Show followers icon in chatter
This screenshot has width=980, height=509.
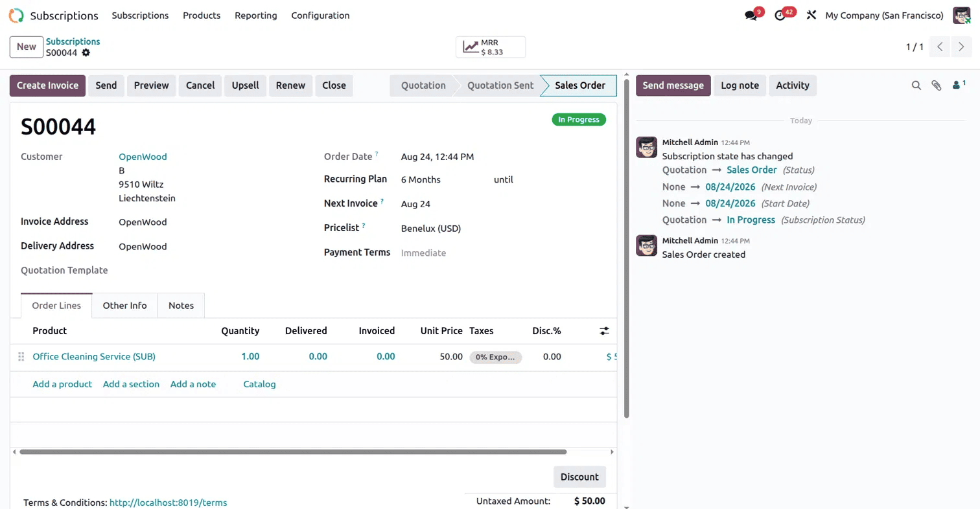click(x=957, y=85)
